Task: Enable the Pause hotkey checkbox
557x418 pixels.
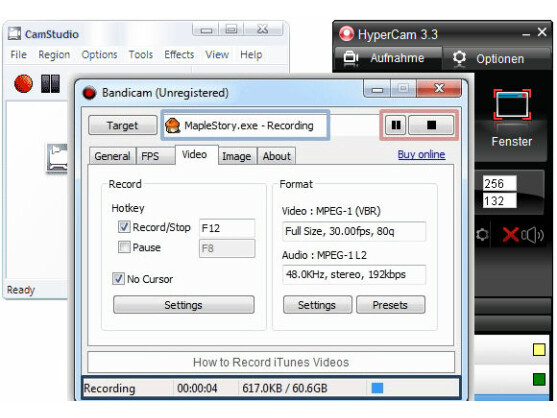Action: point(124,247)
